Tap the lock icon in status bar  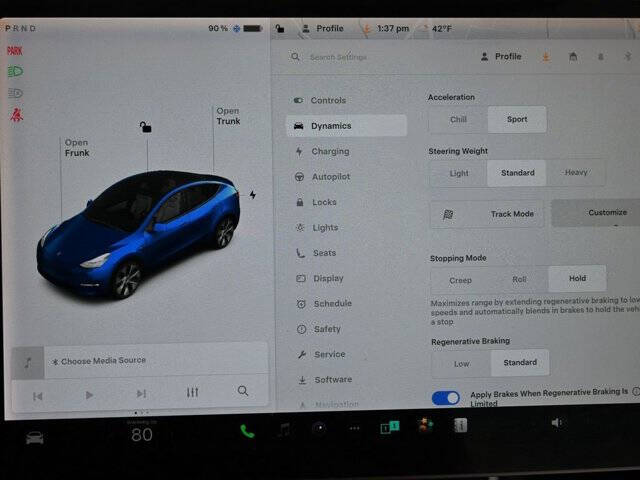coord(280,29)
